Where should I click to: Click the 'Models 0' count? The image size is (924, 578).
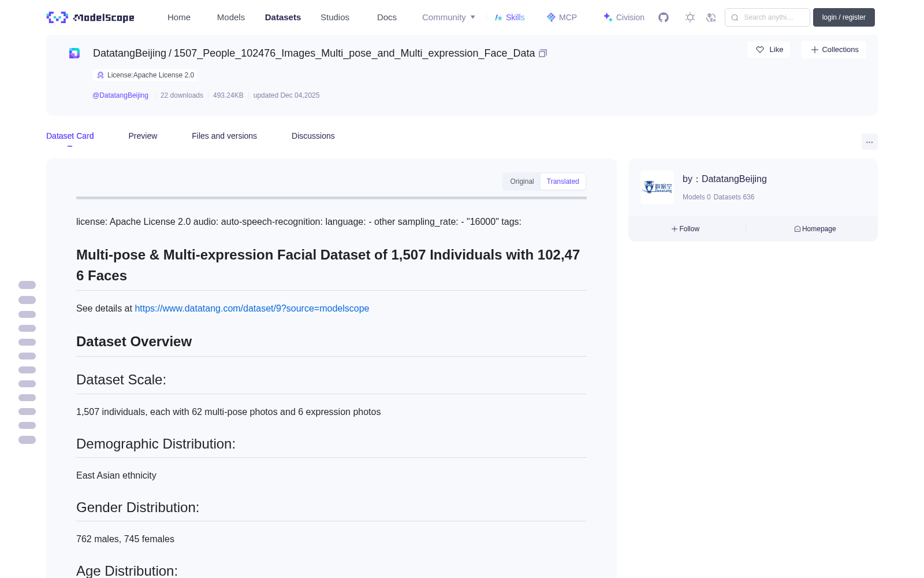[696, 197]
